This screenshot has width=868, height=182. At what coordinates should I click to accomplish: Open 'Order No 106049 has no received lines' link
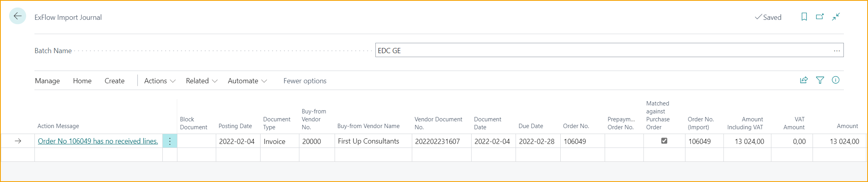click(98, 141)
